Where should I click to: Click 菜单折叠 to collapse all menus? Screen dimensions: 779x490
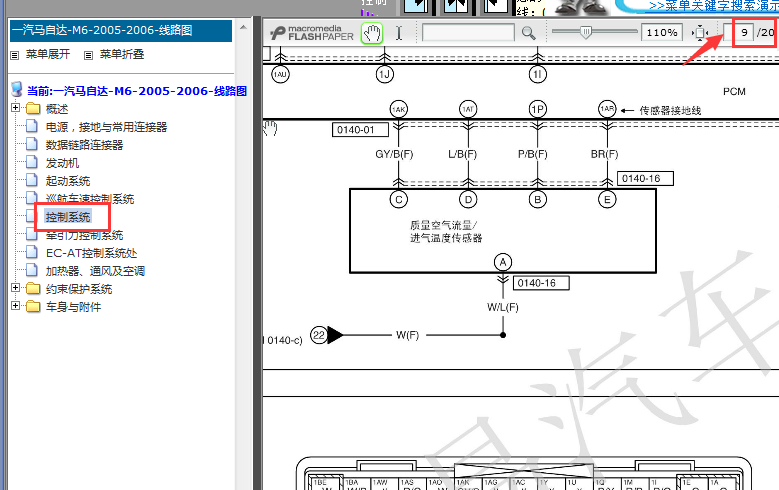(x=122, y=54)
